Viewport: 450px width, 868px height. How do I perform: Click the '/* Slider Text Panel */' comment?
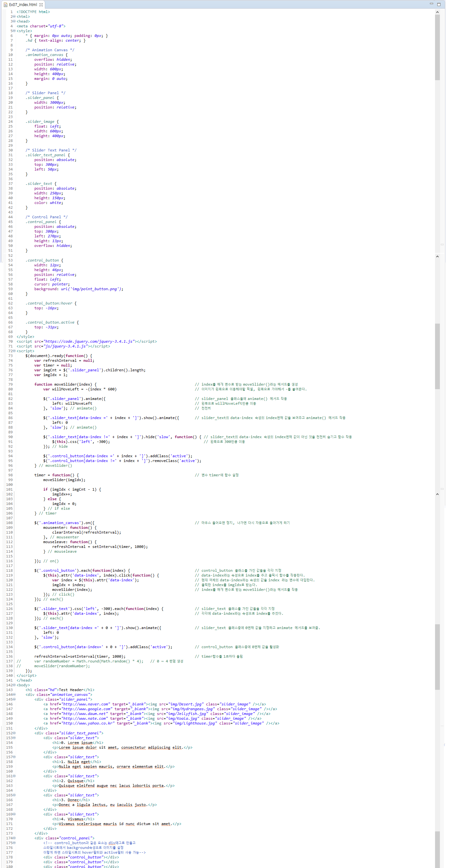pyautogui.click(x=51, y=150)
